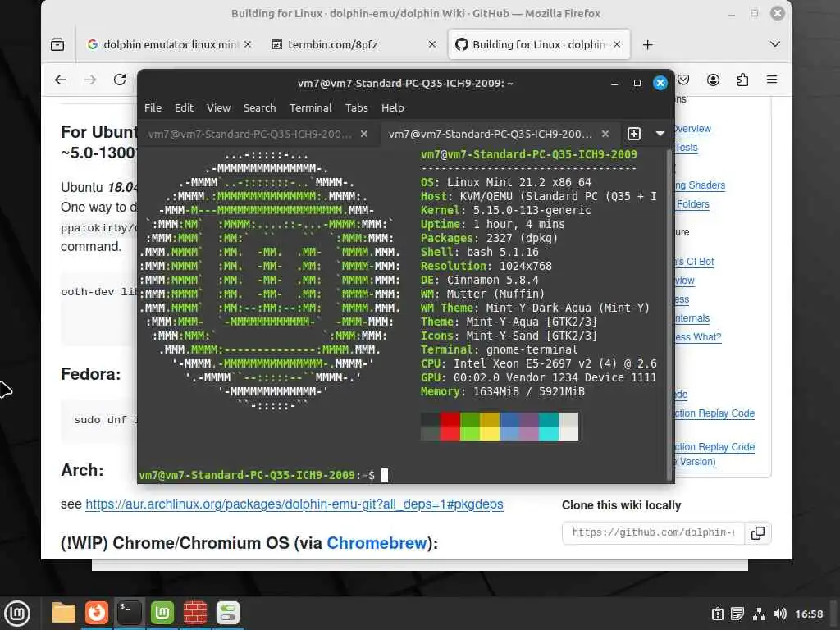
Task: Open Firefox account icon
Action: (x=713, y=80)
